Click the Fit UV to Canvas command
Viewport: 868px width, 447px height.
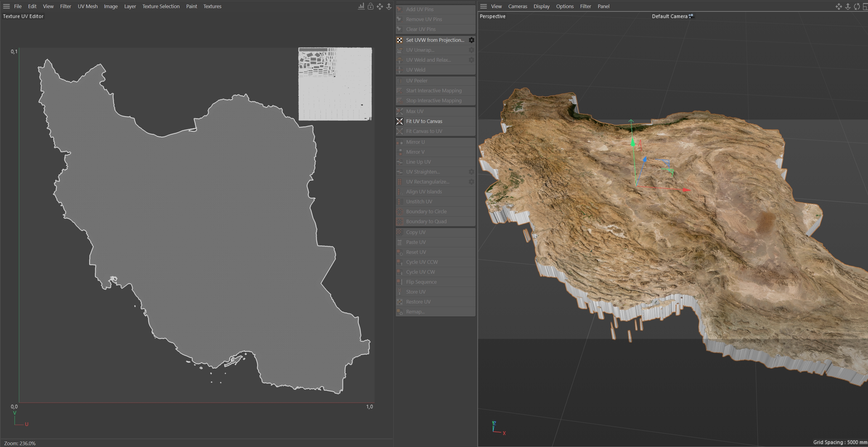pyautogui.click(x=424, y=121)
